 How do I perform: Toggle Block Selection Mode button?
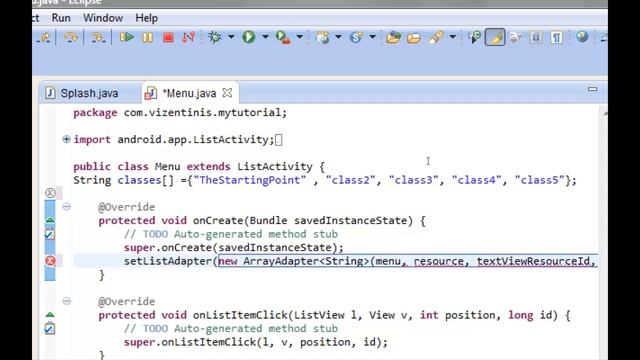(536, 38)
